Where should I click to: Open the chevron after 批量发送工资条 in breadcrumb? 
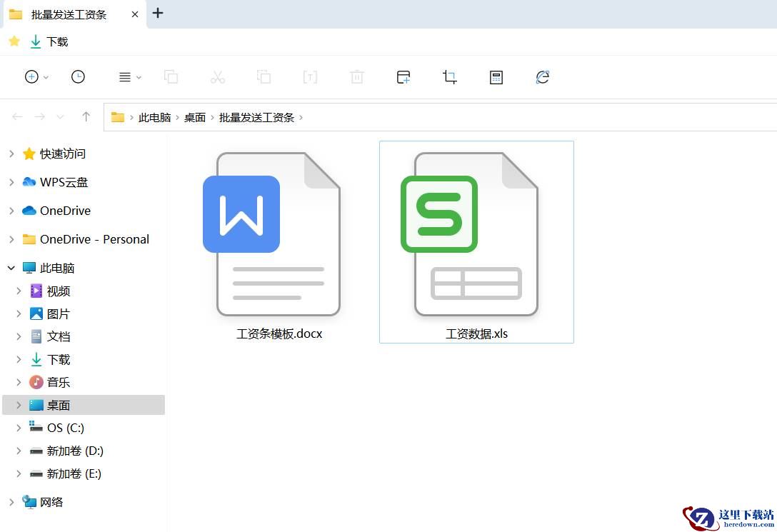(301, 117)
